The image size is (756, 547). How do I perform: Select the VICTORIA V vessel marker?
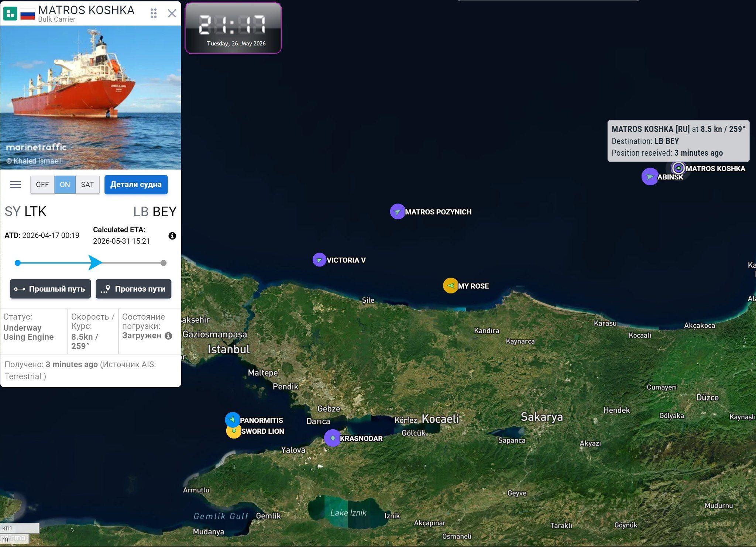coord(319,260)
